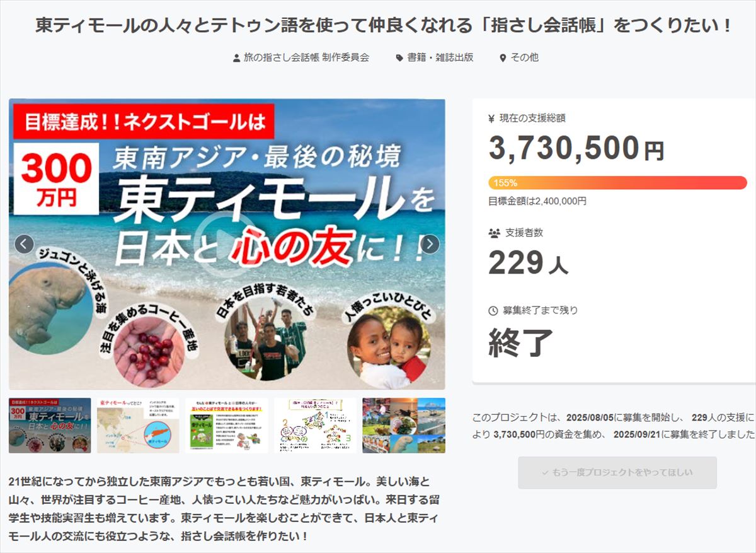756x553 pixels.
Task: Click the tag icon beside 書籍・雑誌出版
Action: pos(399,58)
